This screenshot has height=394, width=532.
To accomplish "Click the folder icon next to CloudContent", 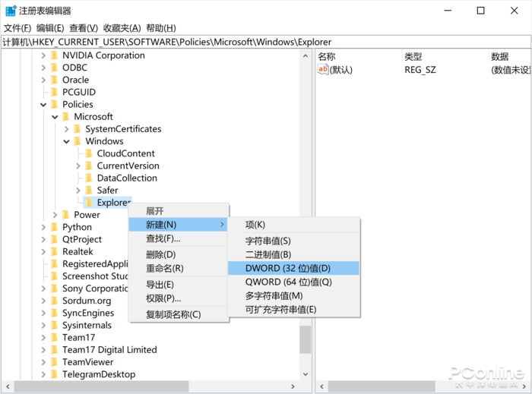I will point(89,153).
